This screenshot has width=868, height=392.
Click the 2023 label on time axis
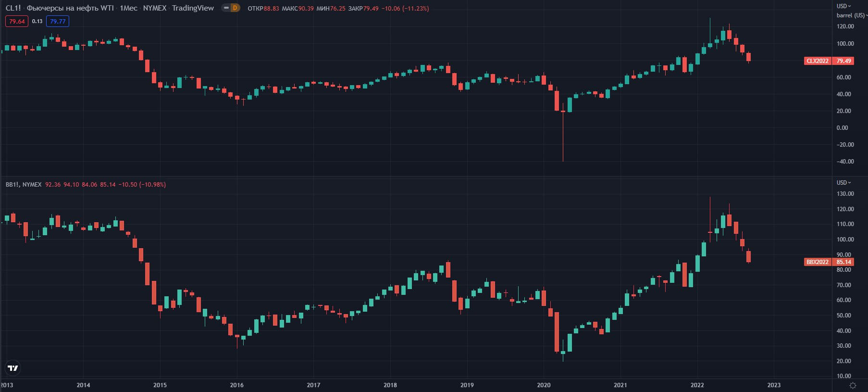click(774, 385)
